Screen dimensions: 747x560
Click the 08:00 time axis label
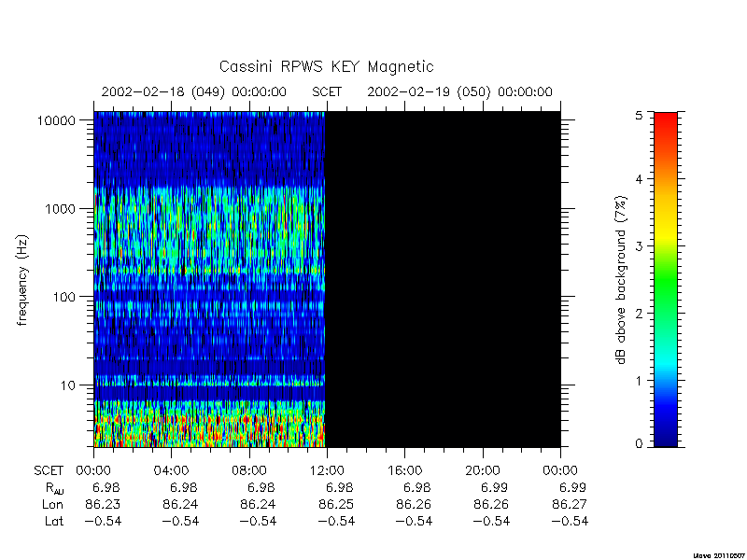(x=249, y=471)
